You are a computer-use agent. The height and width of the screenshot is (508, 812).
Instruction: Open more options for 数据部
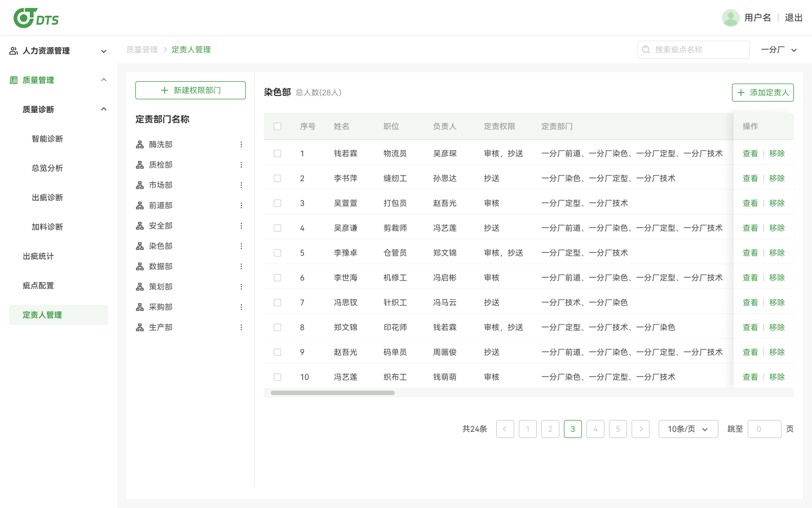241,266
